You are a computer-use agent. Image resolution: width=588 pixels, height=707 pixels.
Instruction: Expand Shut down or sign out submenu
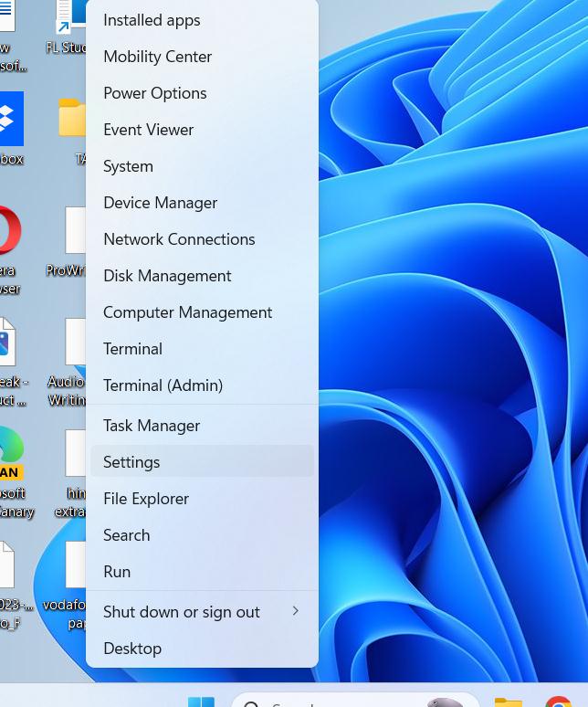pyautogui.click(x=202, y=612)
